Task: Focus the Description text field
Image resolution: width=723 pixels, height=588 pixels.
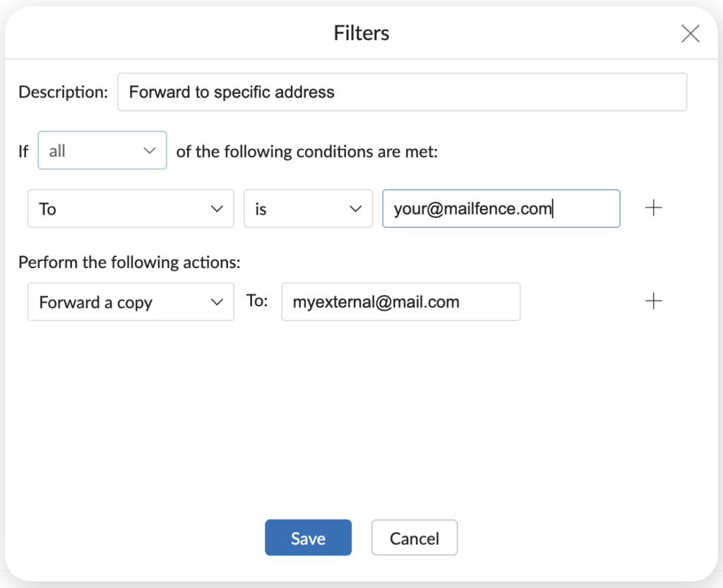Action: pos(402,92)
